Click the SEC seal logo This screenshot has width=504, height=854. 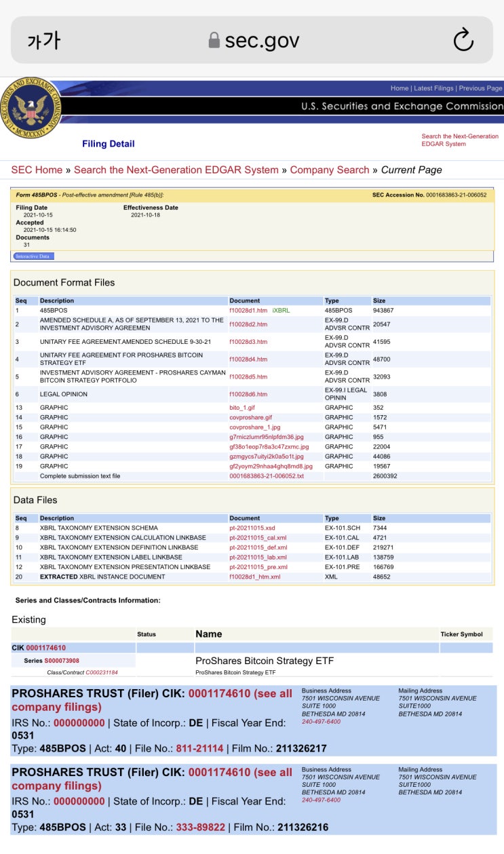click(x=30, y=107)
